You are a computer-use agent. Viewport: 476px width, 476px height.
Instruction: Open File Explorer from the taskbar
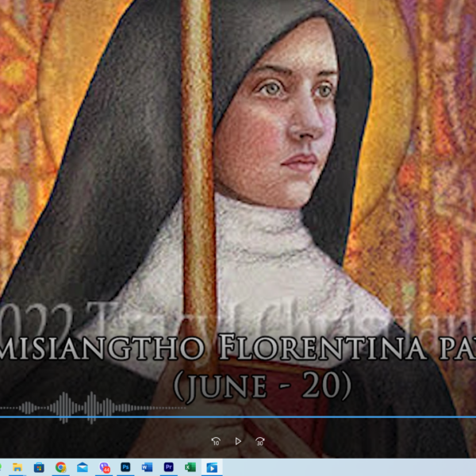(17, 467)
